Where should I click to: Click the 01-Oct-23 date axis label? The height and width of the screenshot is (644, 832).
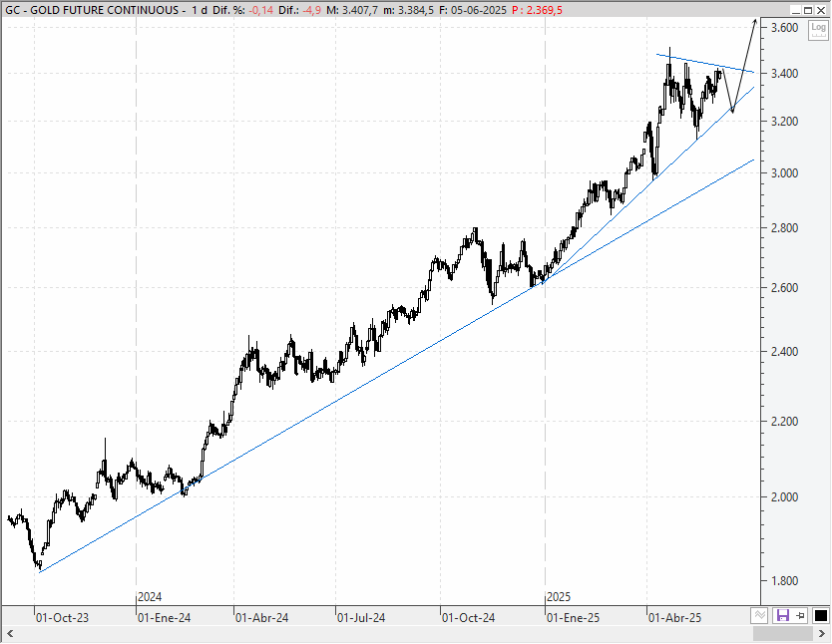tap(62, 618)
